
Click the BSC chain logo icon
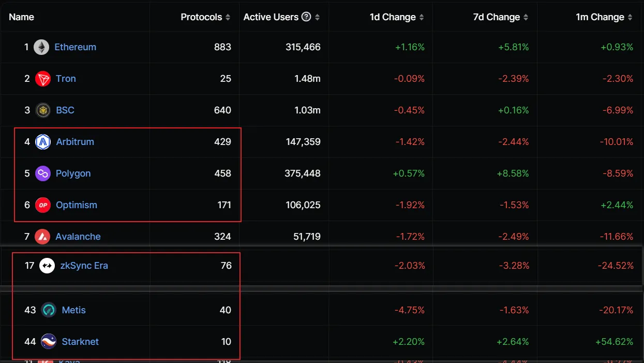pos(43,110)
